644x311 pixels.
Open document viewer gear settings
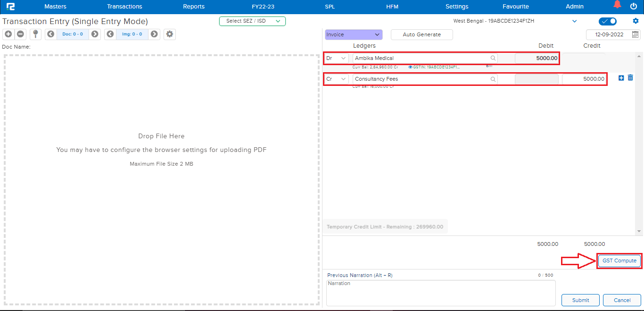pyautogui.click(x=170, y=34)
